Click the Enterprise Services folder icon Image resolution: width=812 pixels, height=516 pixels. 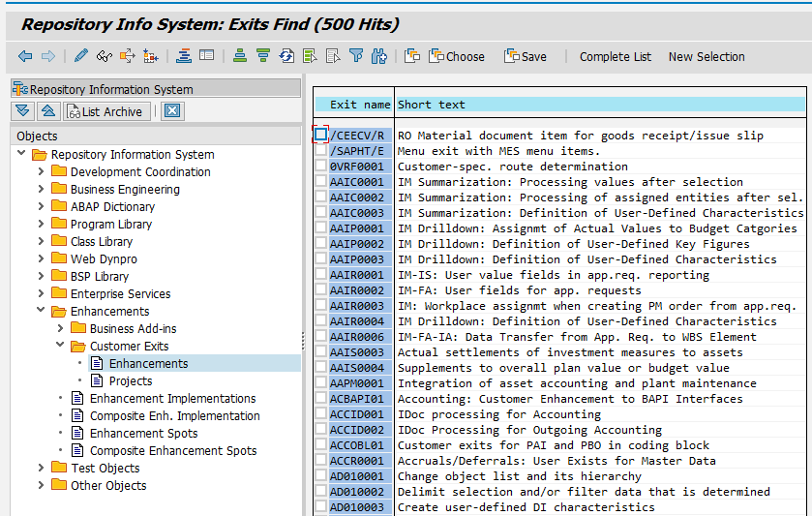[x=59, y=292]
